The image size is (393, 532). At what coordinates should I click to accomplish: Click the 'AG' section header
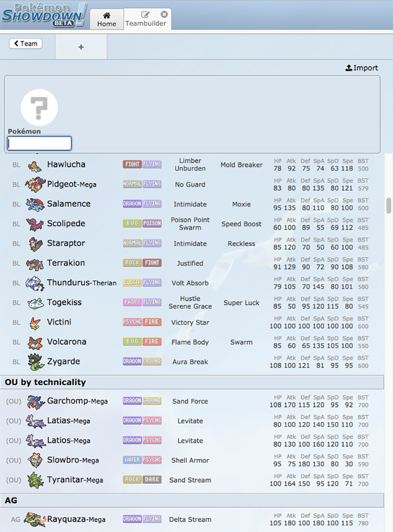(192, 501)
